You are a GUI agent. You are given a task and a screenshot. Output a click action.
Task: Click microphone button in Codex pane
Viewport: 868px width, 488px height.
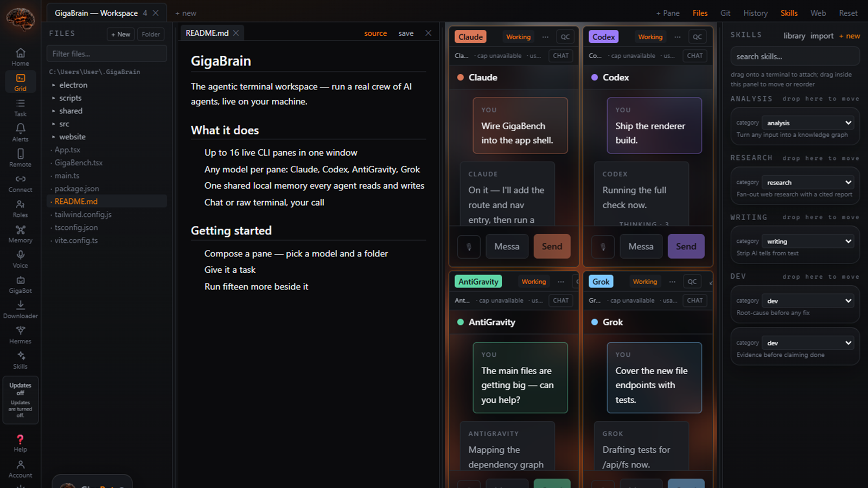pos(603,247)
